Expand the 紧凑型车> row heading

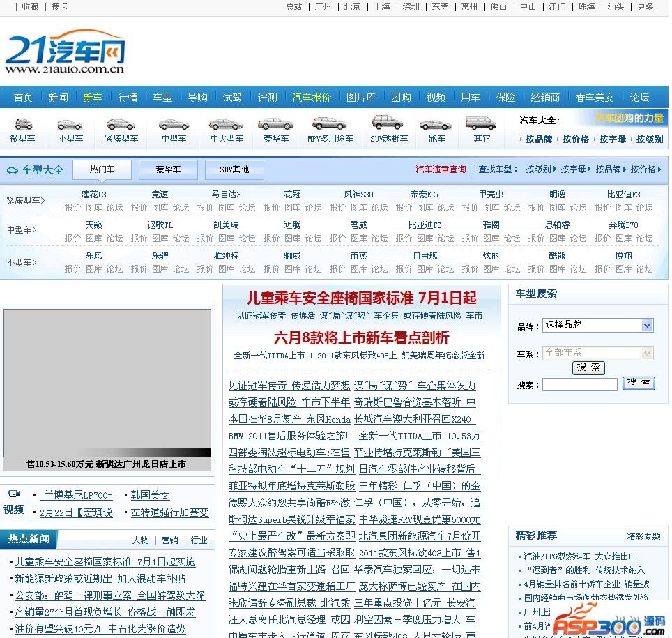[26, 200]
